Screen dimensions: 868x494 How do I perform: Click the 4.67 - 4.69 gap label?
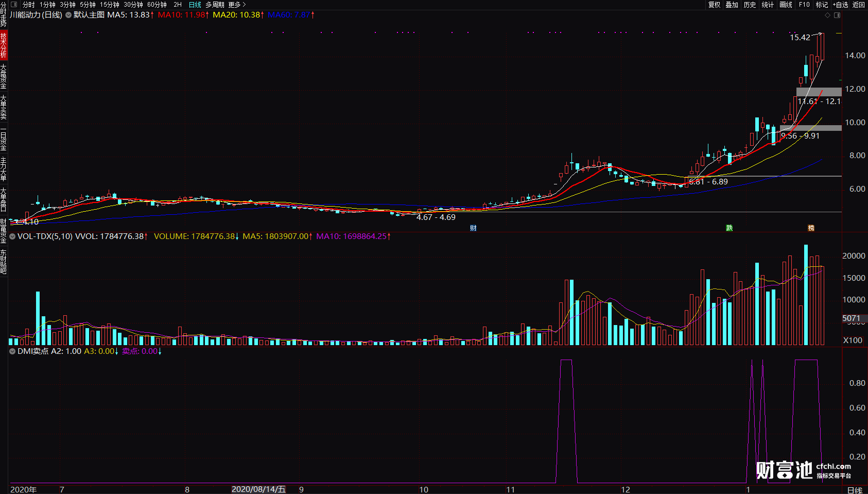(x=436, y=217)
